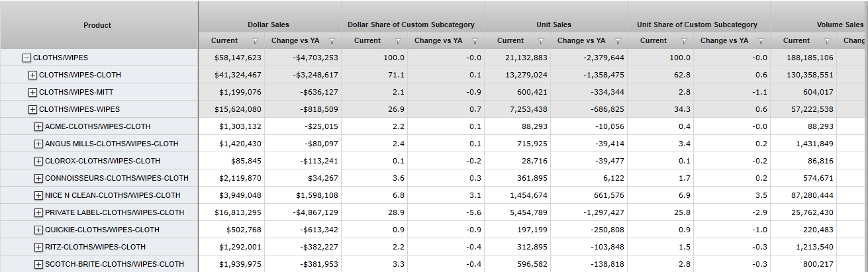The height and width of the screenshot is (272, 868).
Task: Expand the CLOTHS/WIPES-MITT row
Action: (32, 92)
